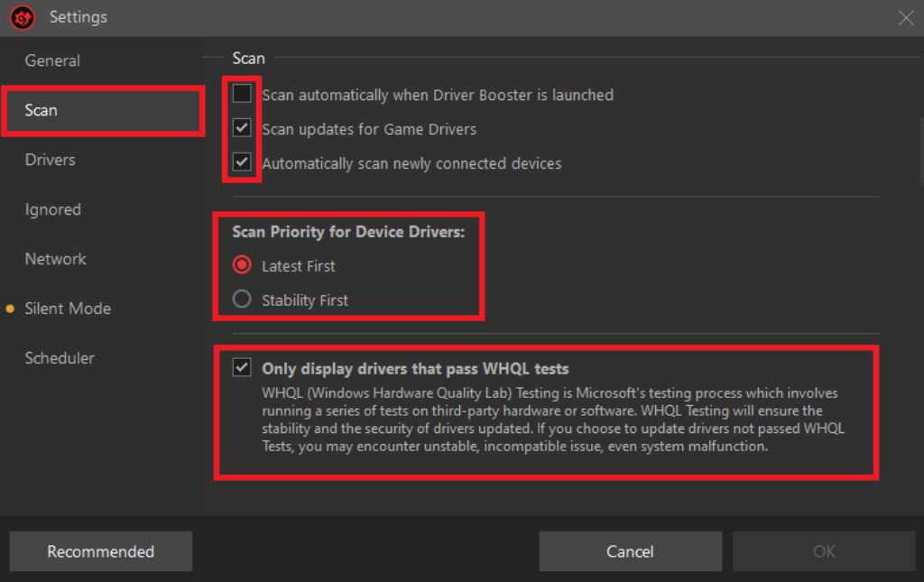Select the Scan settings tab
The width and height of the screenshot is (924, 582).
tap(103, 110)
